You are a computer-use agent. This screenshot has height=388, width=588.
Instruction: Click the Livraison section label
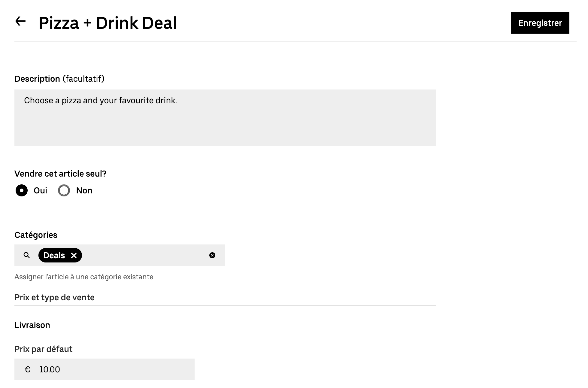pos(32,325)
